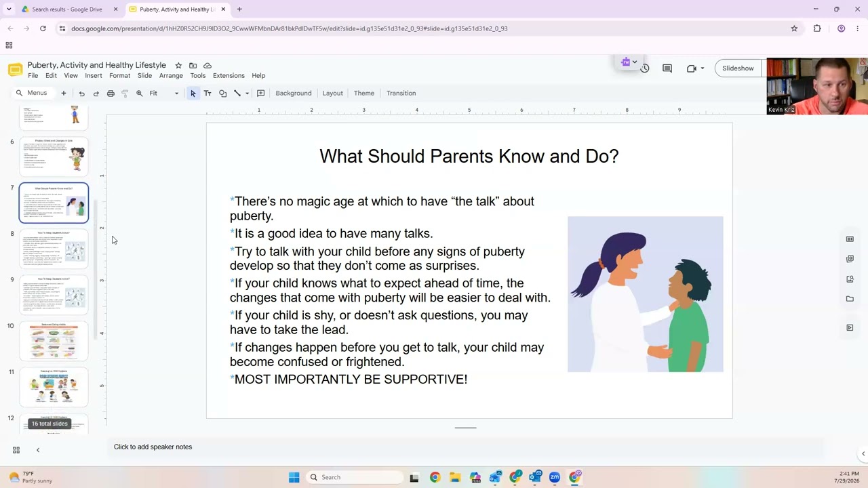Expand the camera dropdown arrow

702,68
